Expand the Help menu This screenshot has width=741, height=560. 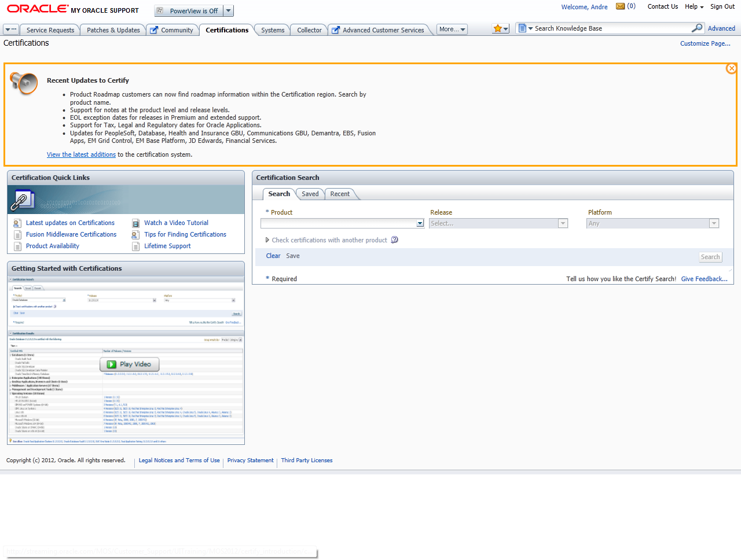tap(694, 6)
